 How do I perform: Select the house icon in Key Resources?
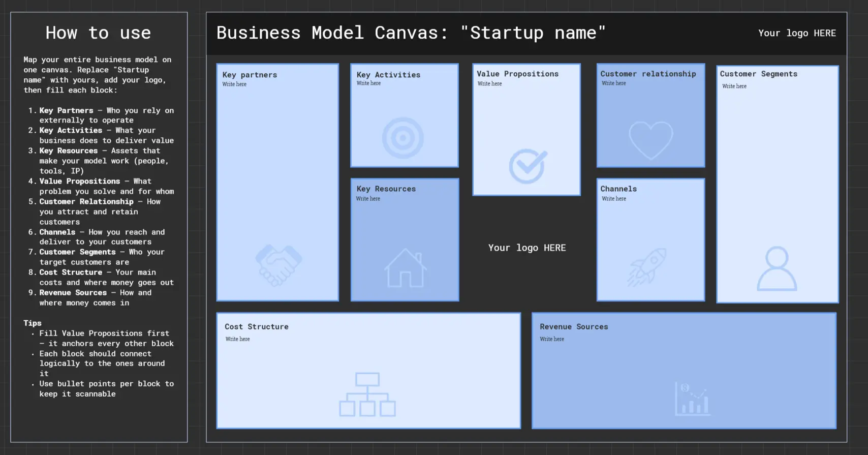[405, 267]
